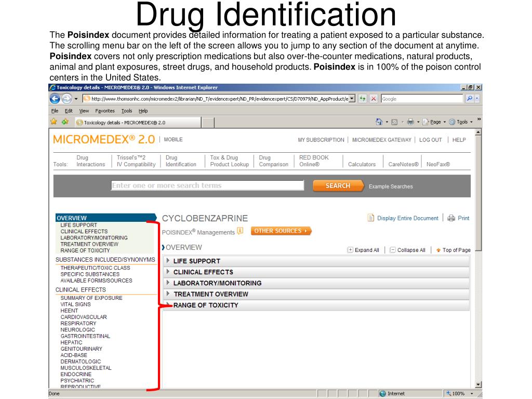Click the search magnifier icon beside Google box
The height and width of the screenshot is (399, 532).
[x=469, y=99]
